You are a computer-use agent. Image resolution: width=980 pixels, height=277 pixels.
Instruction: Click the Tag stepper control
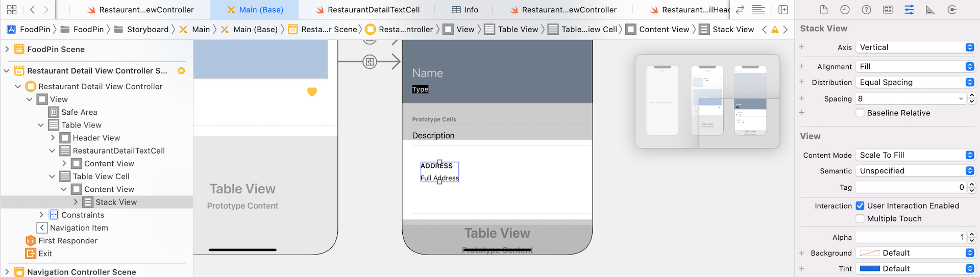(x=971, y=187)
